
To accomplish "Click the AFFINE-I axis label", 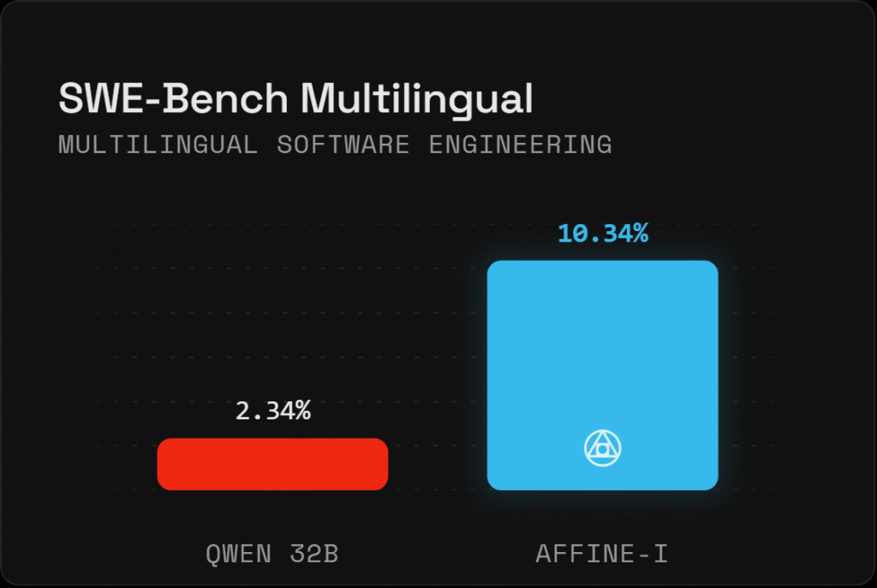I will pos(602,555).
